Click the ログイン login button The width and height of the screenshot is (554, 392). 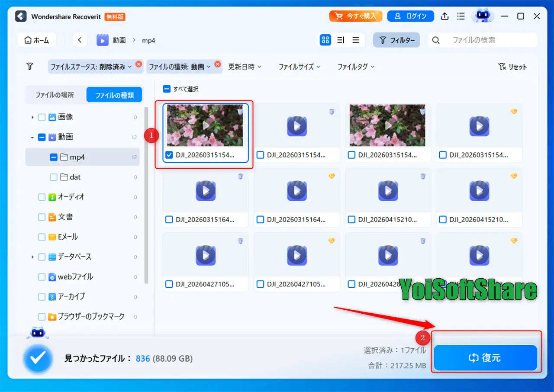[411, 16]
